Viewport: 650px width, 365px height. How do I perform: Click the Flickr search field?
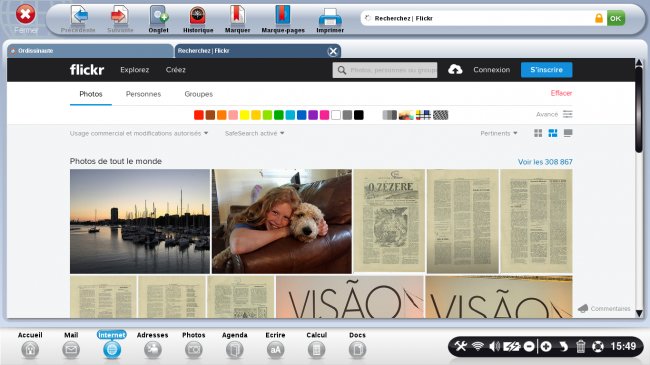tap(385, 70)
